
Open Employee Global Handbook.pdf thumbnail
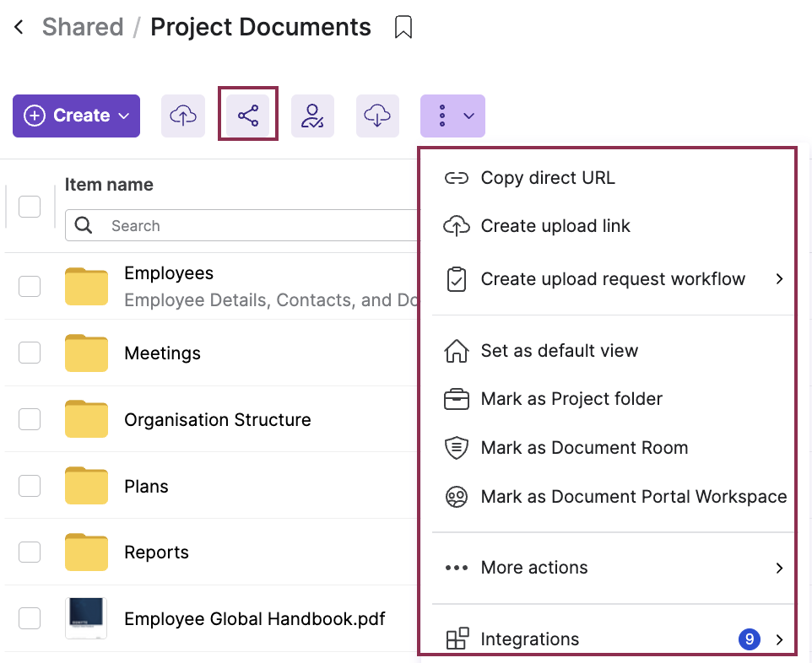click(86, 618)
